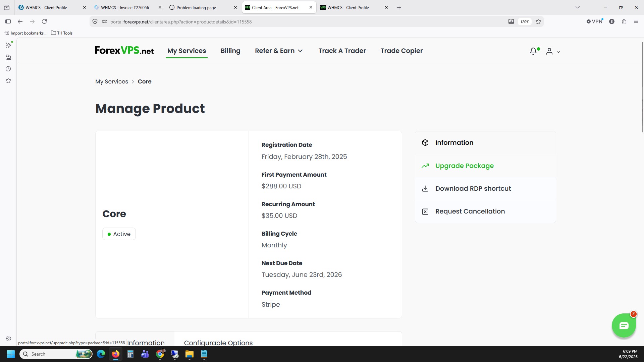644x362 pixels.
Task: Open the AI sparkle sidebar icon
Action: point(8,45)
